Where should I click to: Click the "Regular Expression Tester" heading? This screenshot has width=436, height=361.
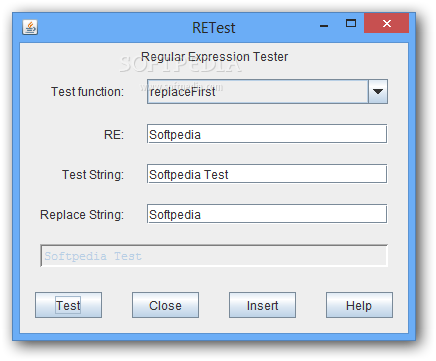[x=214, y=57]
